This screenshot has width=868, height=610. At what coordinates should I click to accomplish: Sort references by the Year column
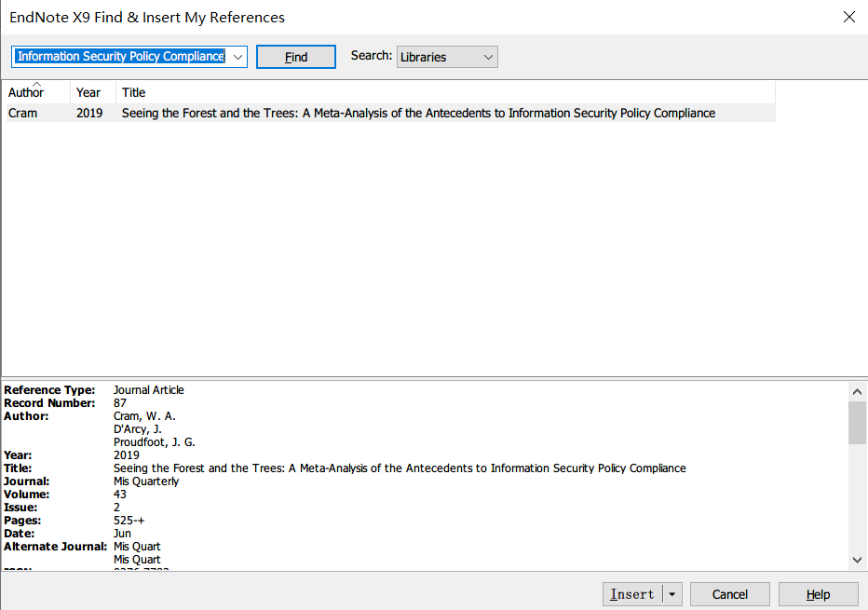coord(88,92)
